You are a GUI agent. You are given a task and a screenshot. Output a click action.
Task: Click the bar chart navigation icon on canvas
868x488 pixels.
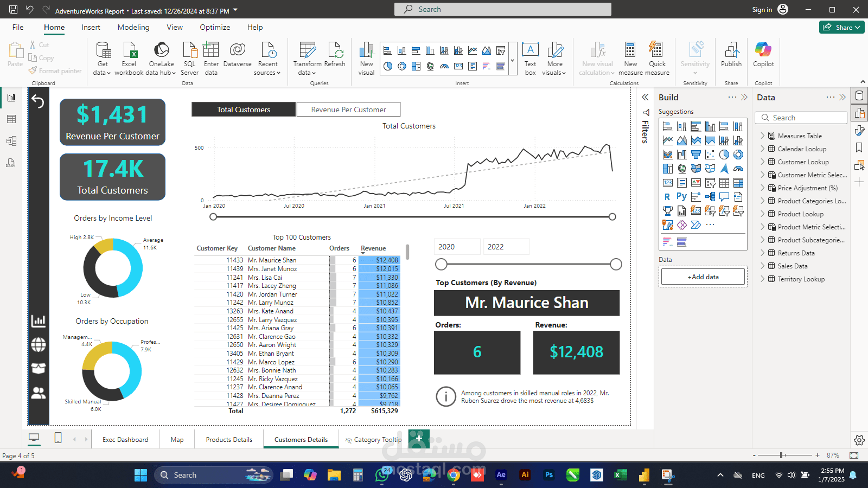(39, 320)
